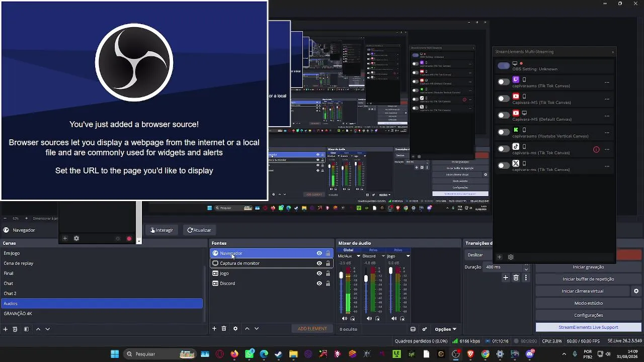
Task: Add a new source in Fontes panel
Action: (214, 329)
